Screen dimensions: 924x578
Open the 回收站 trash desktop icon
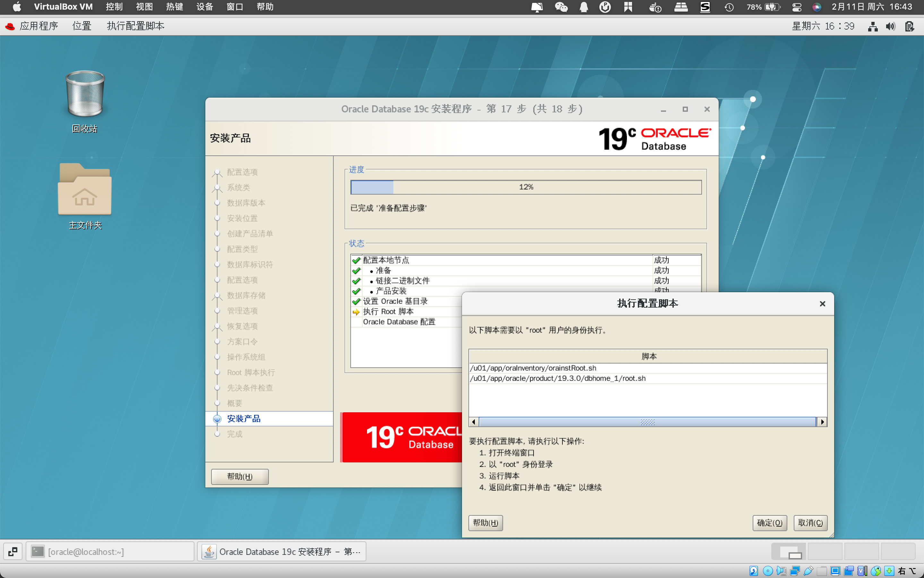(x=85, y=101)
